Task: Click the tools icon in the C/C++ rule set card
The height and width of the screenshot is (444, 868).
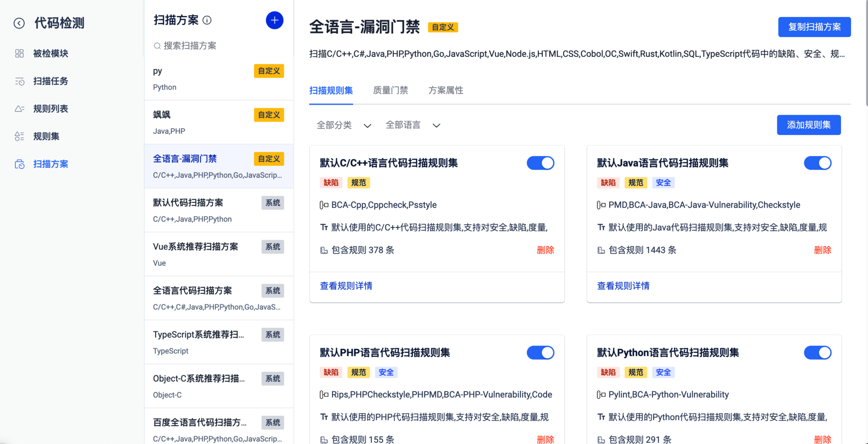Action: 324,205
